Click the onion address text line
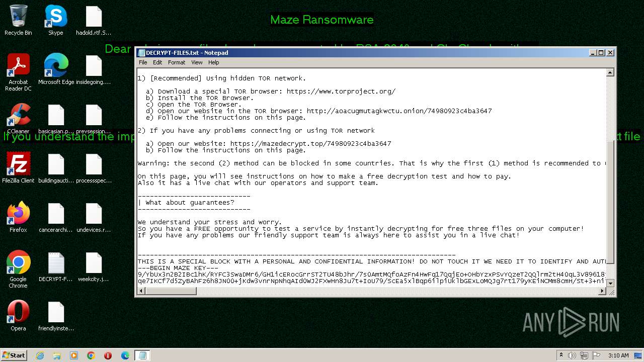Screen dimensions: 644x362 pos(319,111)
